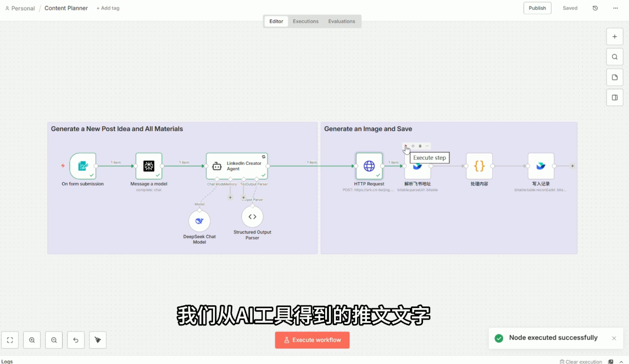Open the On form submission trigger node
The width and height of the screenshot is (629, 364).
[x=82, y=166]
